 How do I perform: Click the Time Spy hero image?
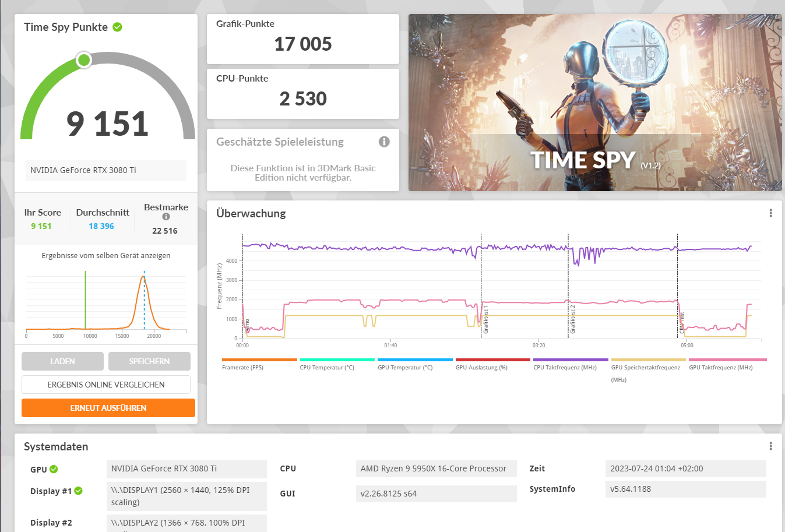point(595,103)
